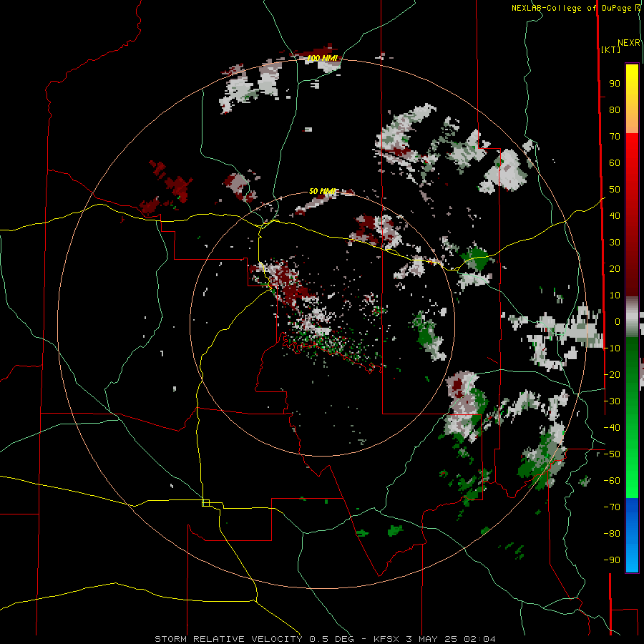Click the NEXLAB-College of DuPage credit text
The height and width of the screenshot is (644, 644).
click(x=572, y=8)
